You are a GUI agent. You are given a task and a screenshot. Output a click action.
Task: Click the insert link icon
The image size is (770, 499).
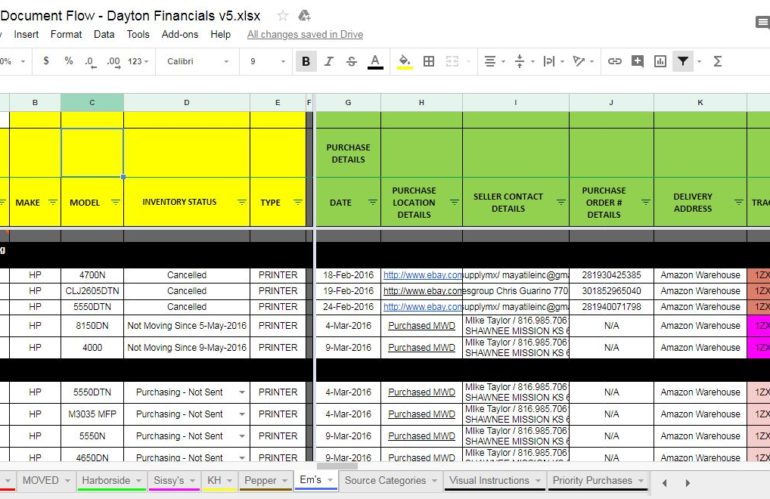(615, 61)
